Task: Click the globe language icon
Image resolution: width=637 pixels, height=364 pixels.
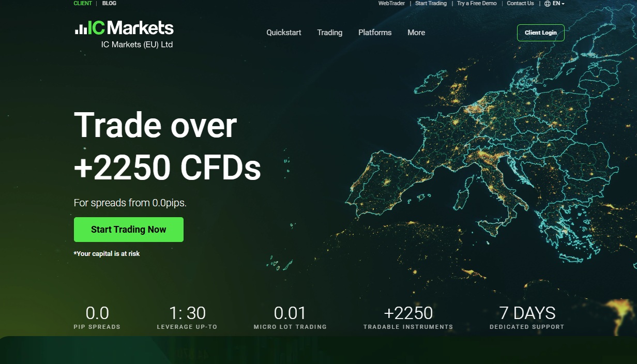Action: click(x=548, y=4)
